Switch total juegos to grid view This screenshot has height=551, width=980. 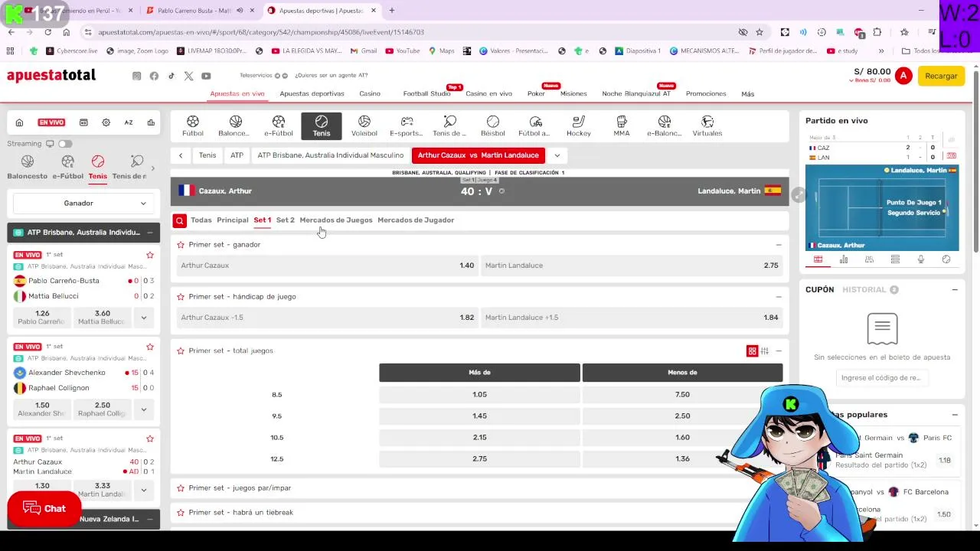pos(752,351)
